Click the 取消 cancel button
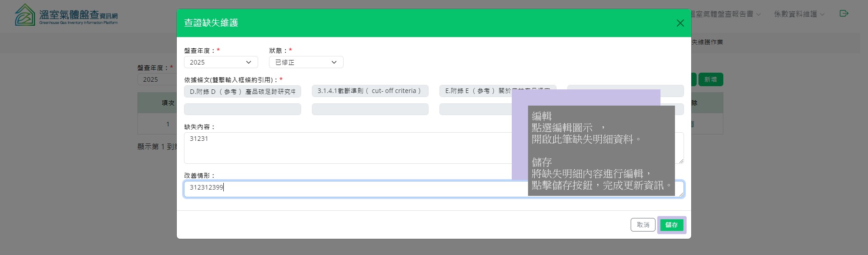Viewport: 868px width, 255px height. tap(642, 225)
